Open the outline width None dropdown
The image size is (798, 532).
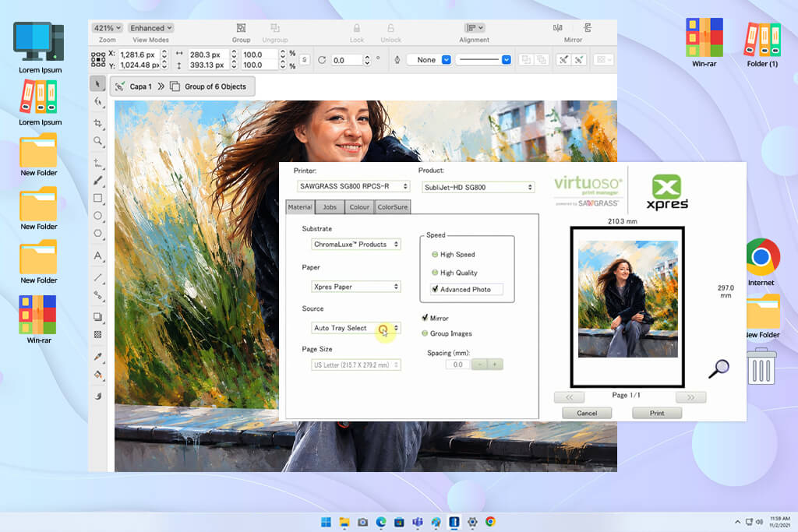click(429, 60)
